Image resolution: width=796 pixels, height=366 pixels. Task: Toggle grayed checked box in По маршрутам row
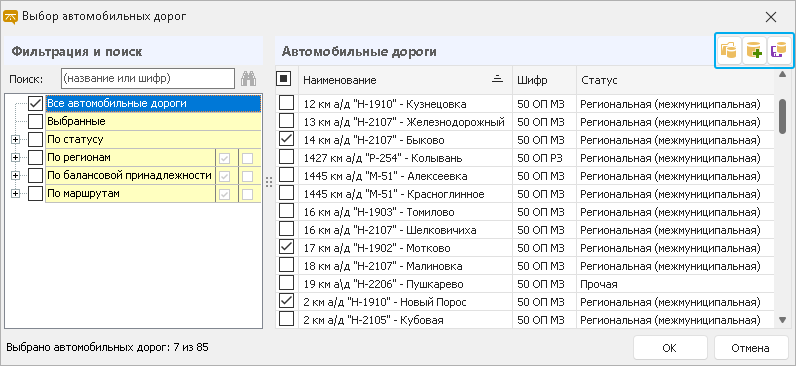(224, 194)
